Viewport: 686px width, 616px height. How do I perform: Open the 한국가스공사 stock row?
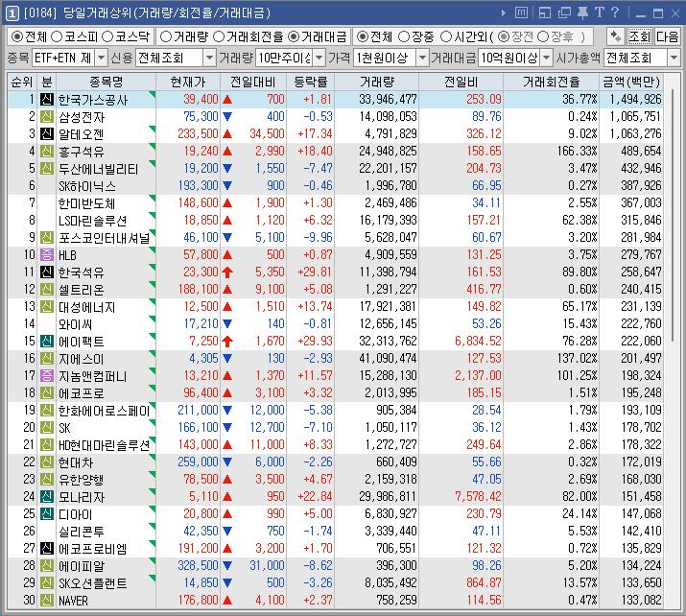[x=335, y=100]
